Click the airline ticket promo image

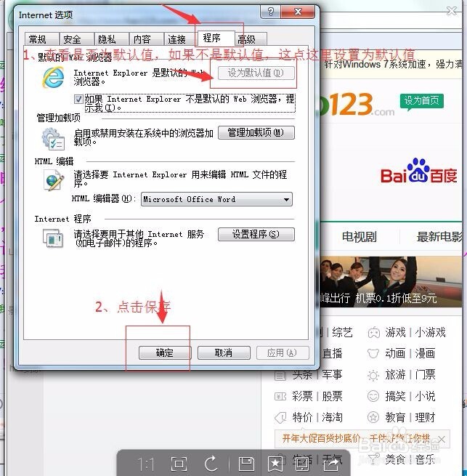coord(391,281)
